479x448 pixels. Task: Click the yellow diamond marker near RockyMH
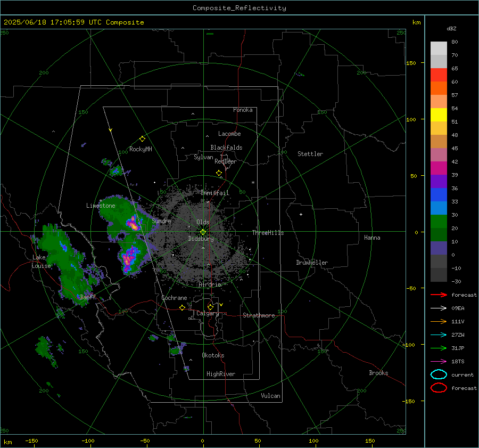click(142, 139)
